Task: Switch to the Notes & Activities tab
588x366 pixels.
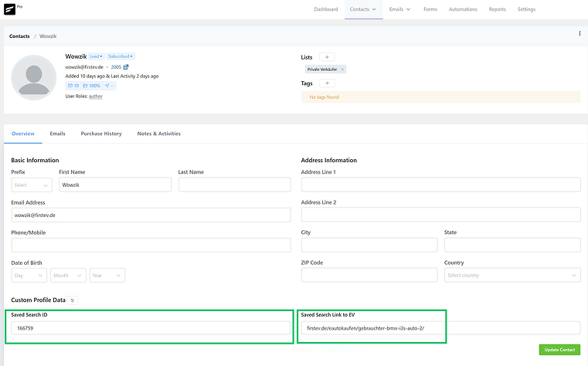Action: (159, 134)
